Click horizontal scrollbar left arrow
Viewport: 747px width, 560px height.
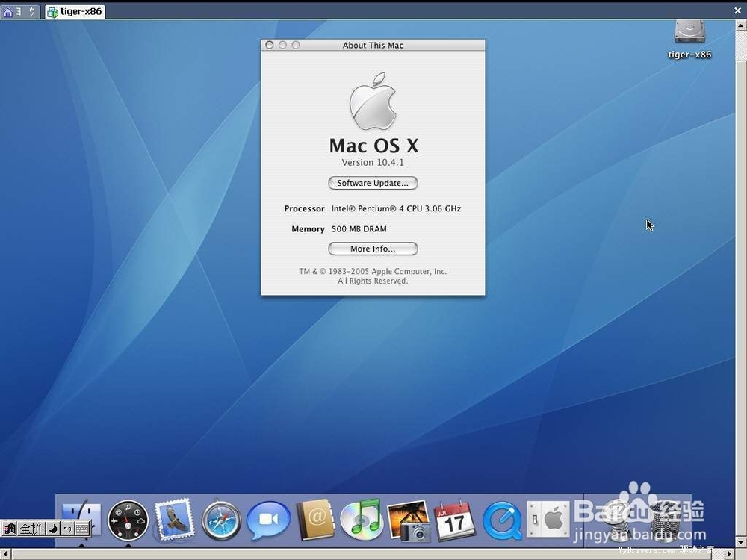click(4, 553)
